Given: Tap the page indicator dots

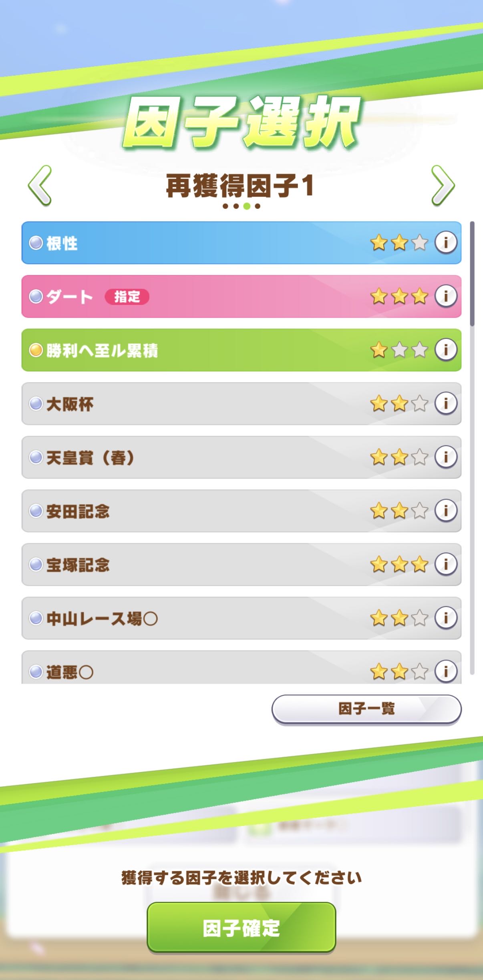Looking at the screenshot, I should point(241,206).
